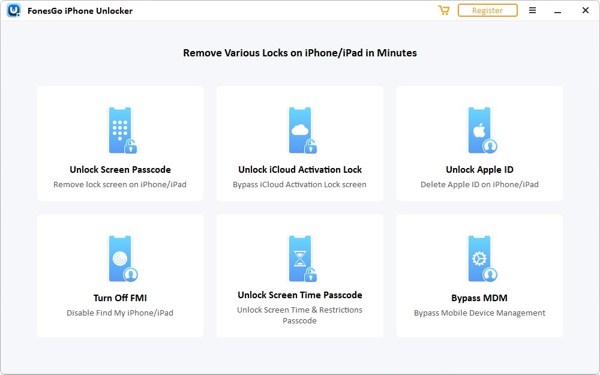
Task: Choose the Unlock Apple ID phone icon
Action: click(x=482, y=130)
